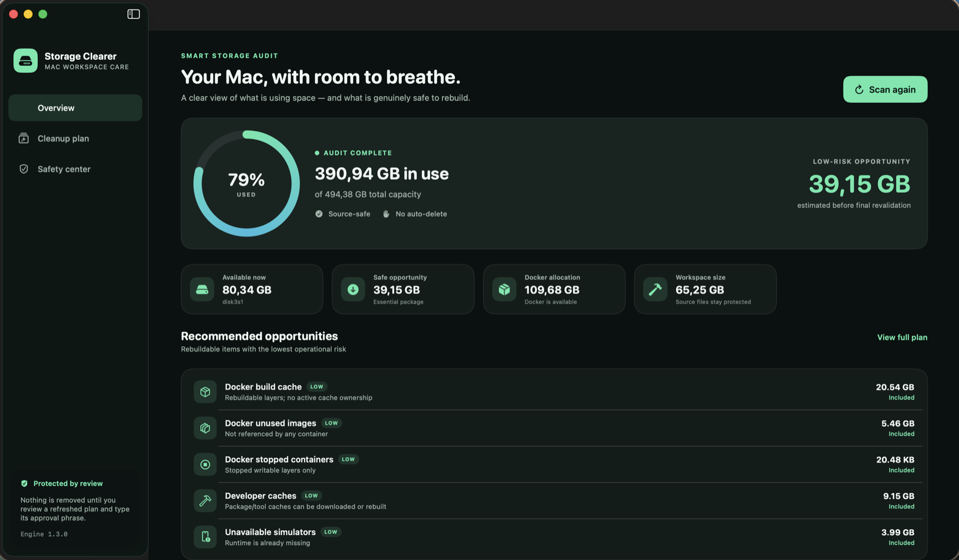Image resolution: width=959 pixels, height=560 pixels.
Task: Select the Docker unused images row
Action: point(554,428)
